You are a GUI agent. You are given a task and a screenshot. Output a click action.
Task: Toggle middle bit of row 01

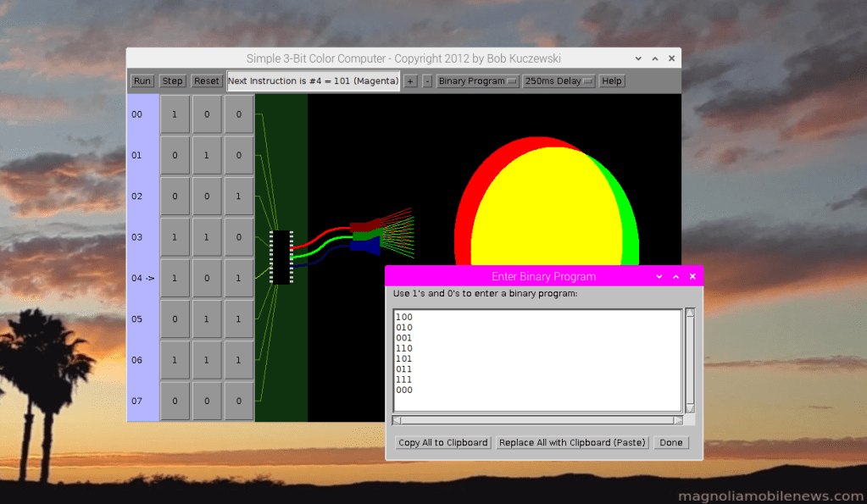(x=207, y=155)
